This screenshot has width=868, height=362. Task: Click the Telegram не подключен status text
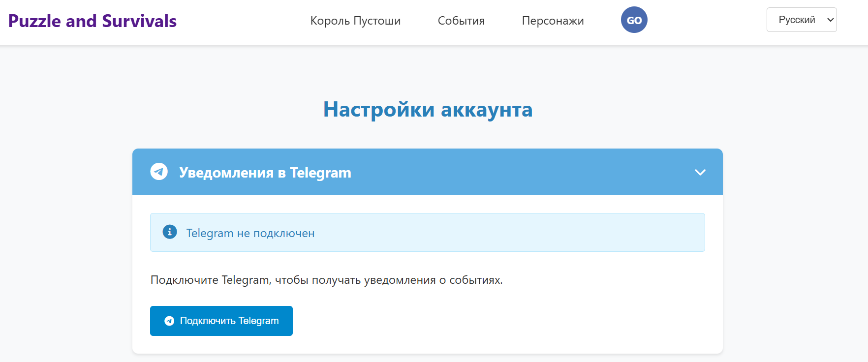pos(250,233)
